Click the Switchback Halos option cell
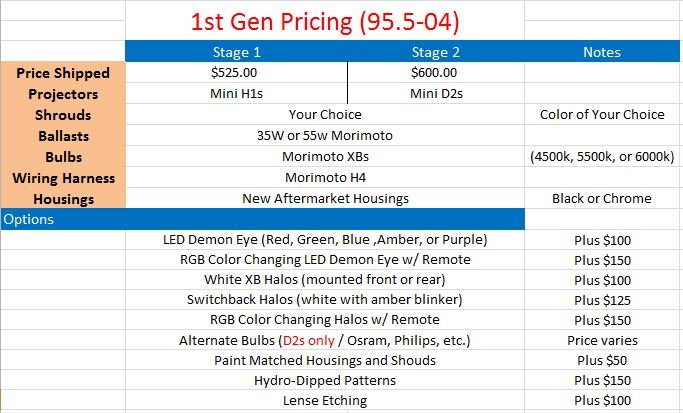The image size is (683, 413). (x=325, y=299)
